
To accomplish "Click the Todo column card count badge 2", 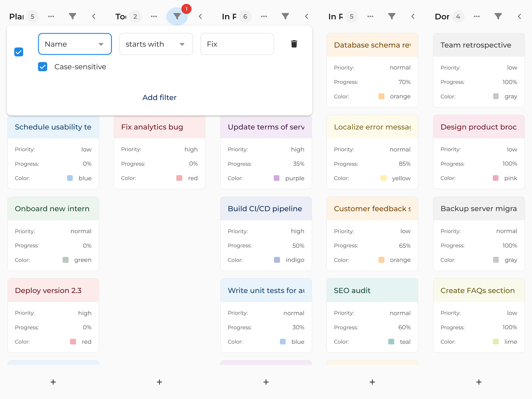I will pyautogui.click(x=135, y=16).
